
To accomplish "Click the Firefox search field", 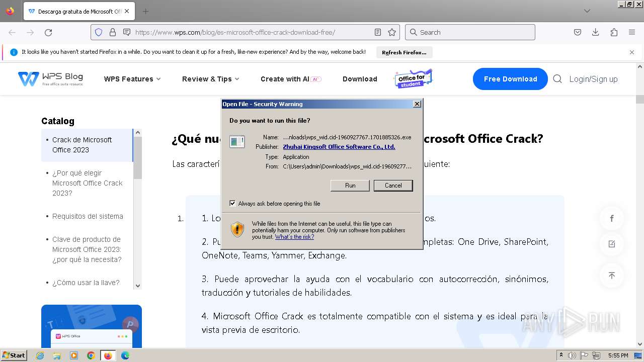I will 470,32.
